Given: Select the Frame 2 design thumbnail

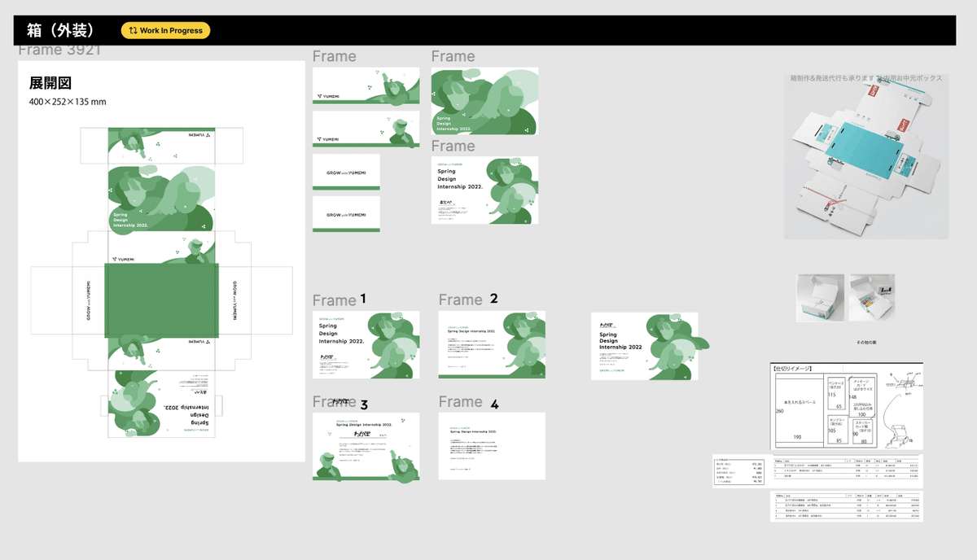Looking at the screenshot, I should point(492,344).
